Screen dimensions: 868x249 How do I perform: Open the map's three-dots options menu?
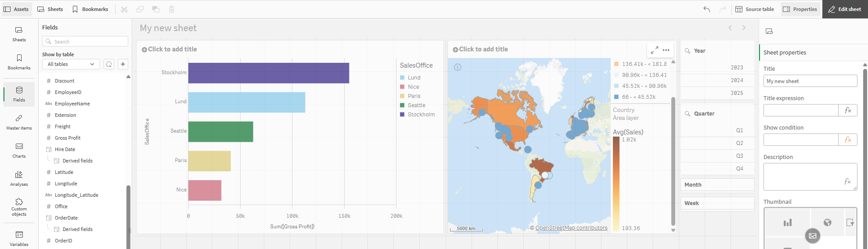coord(666,50)
